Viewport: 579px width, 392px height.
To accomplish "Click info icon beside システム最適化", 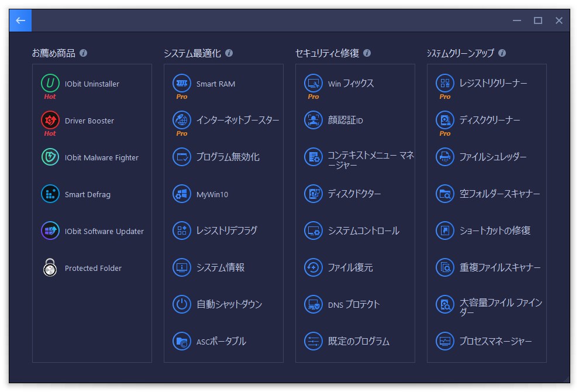I will [x=229, y=53].
